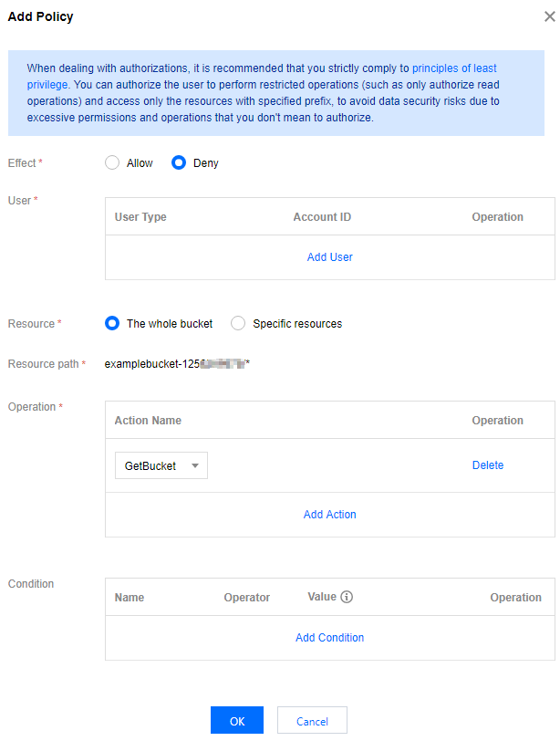Close the Add Policy dialog
This screenshot has height=741, width=560.
[x=548, y=17]
